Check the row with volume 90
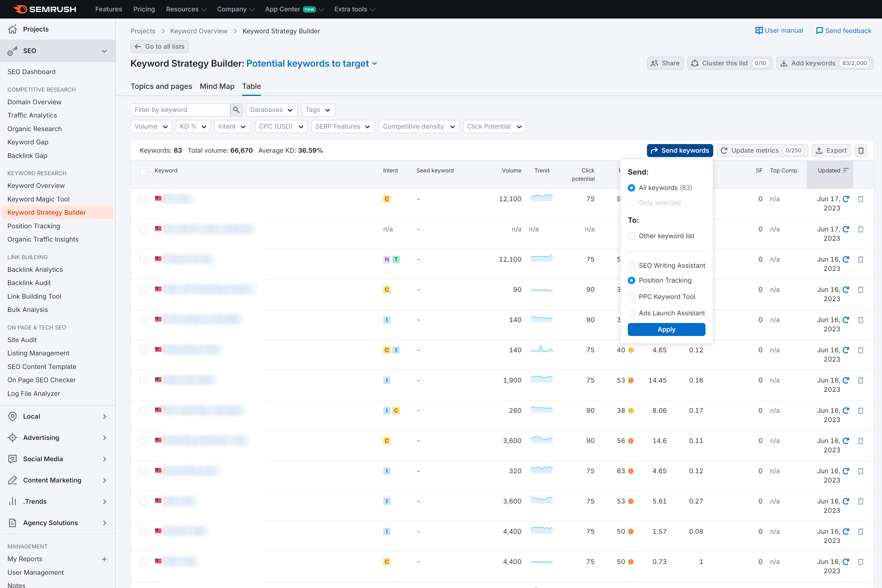The width and height of the screenshot is (882, 588). (x=143, y=289)
